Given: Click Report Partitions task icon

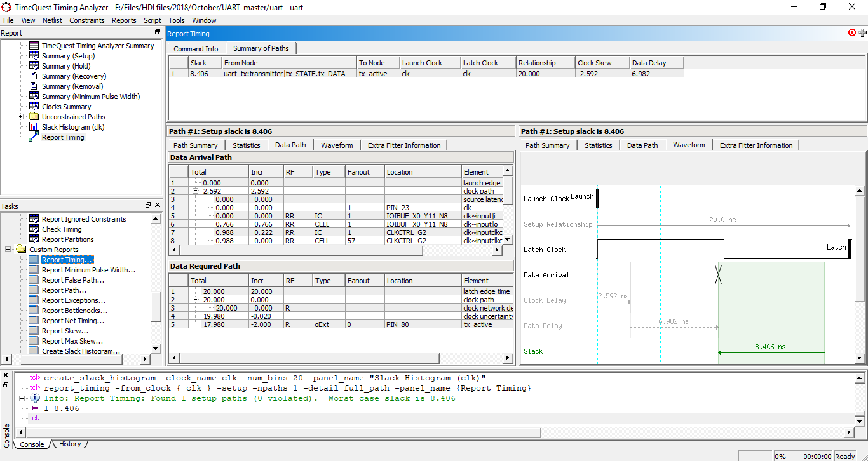Looking at the screenshot, I should point(34,239).
